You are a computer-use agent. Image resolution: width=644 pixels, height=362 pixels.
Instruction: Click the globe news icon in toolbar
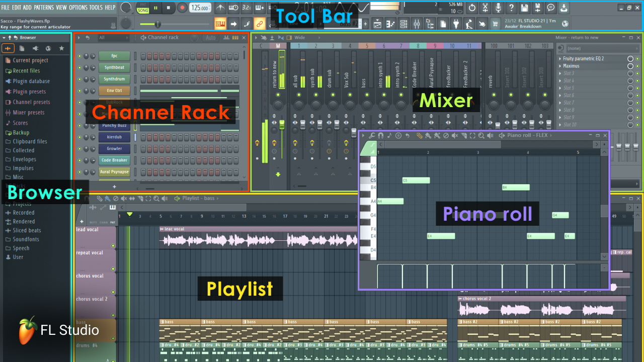pyautogui.click(x=566, y=24)
